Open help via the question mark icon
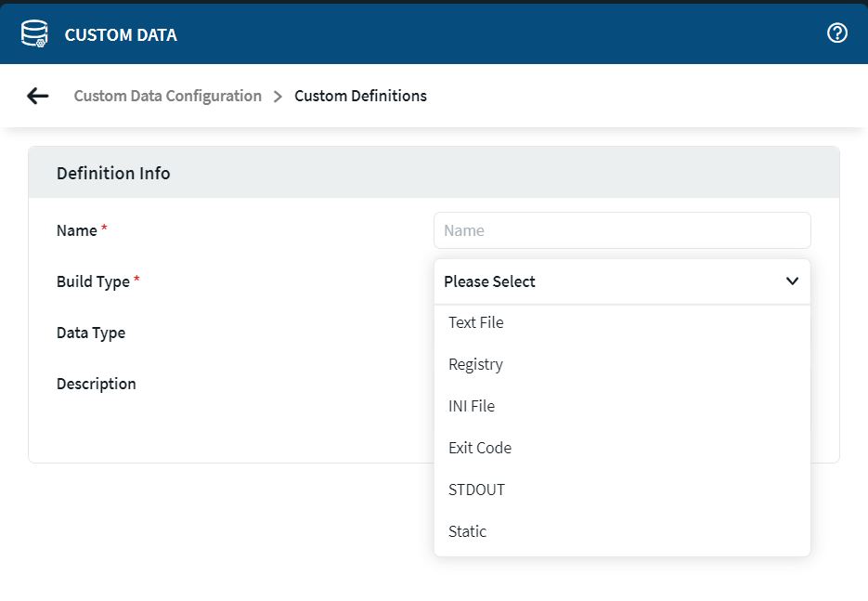Screen dimensions: 868x601 836,33
